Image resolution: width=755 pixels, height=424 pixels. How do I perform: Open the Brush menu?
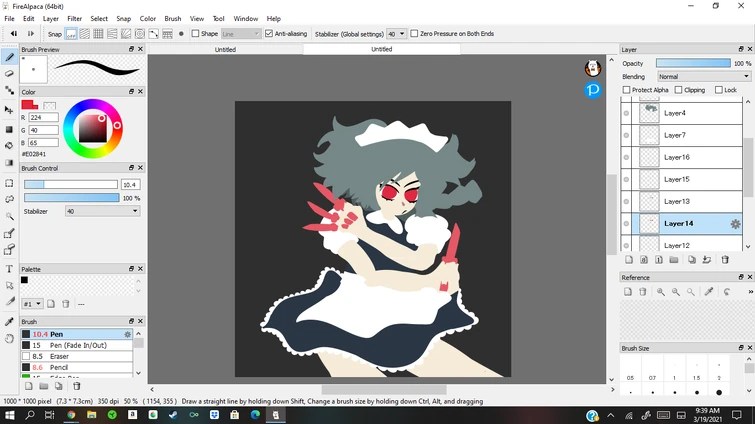(x=172, y=19)
